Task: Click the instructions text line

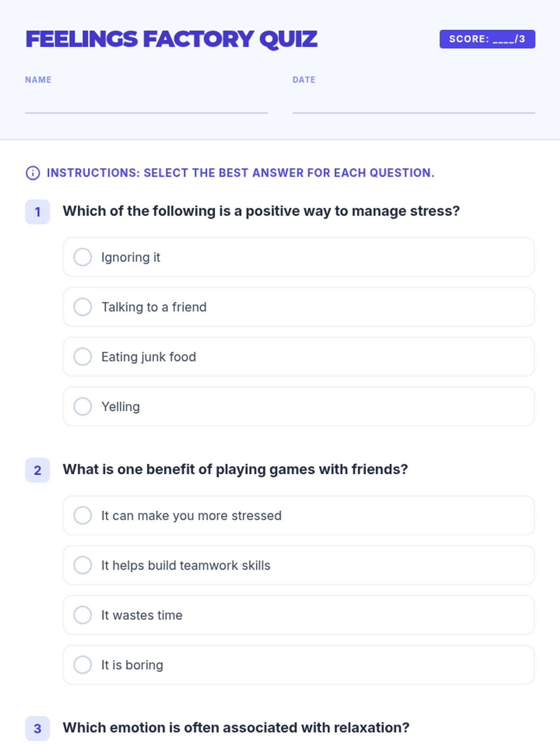Action: (240, 173)
